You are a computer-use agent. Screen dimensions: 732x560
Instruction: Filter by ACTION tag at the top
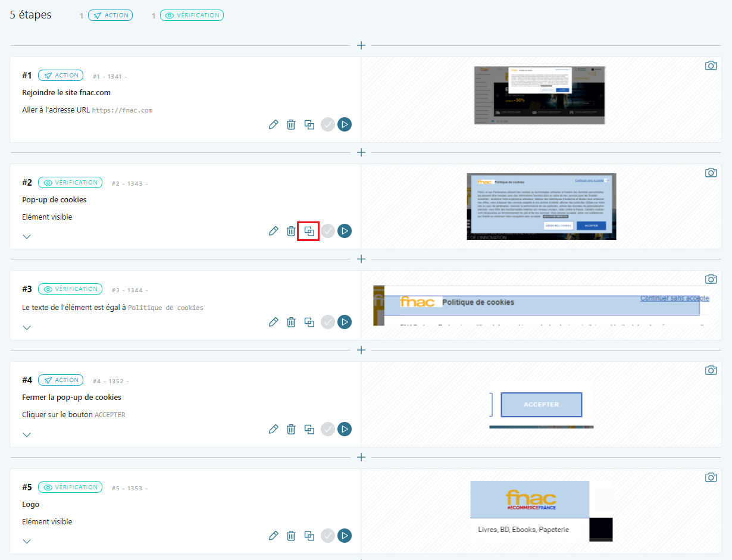(110, 15)
